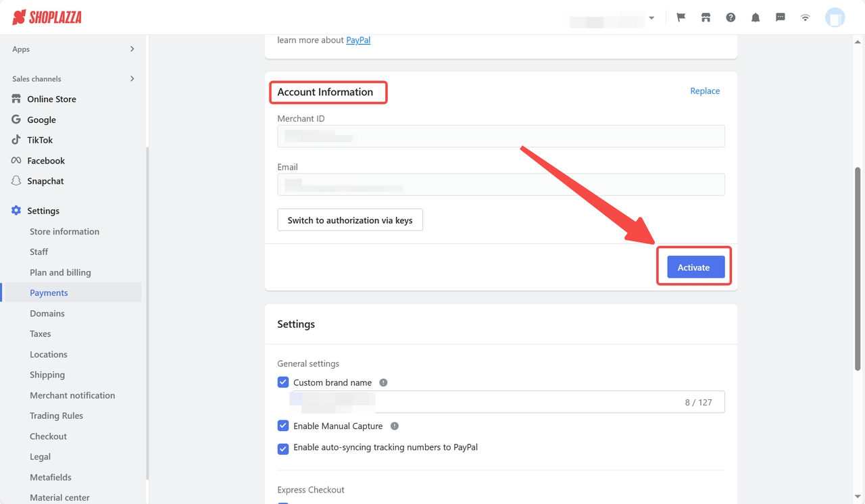
Task: Uncheck auto-syncing tracking numbers checkbox
Action: click(x=283, y=449)
